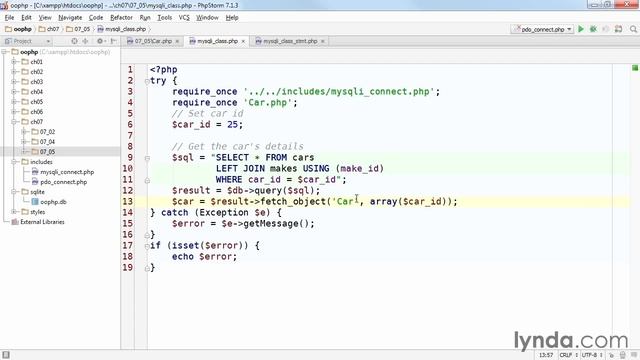This screenshot has width=640, height=360.
Task: Fold the if block at line 17
Action: pyautogui.click(x=147, y=246)
